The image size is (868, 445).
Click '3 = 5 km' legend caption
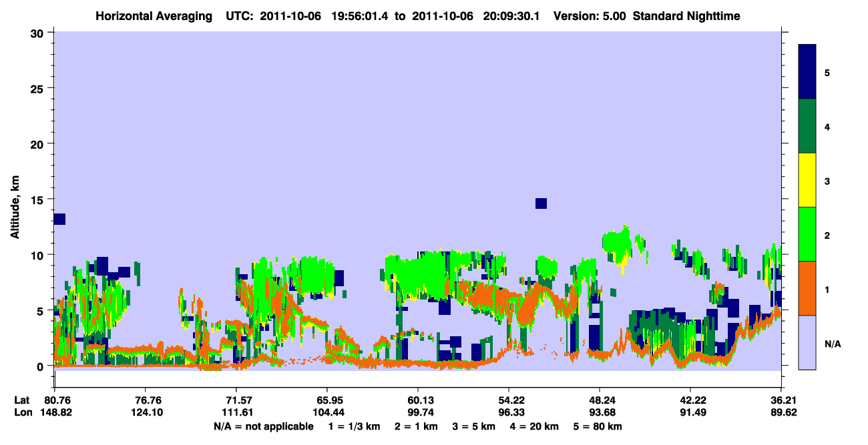click(475, 426)
